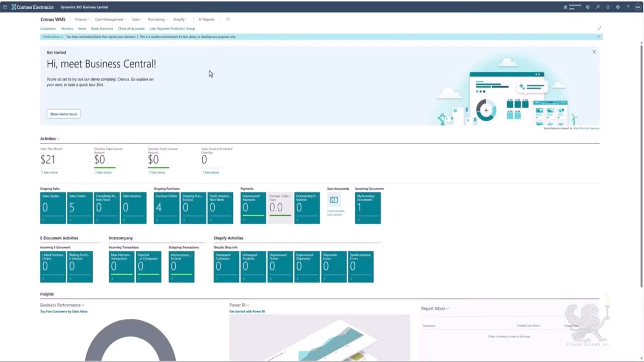
Task: Open the help question mark icon
Action: click(x=628, y=7)
